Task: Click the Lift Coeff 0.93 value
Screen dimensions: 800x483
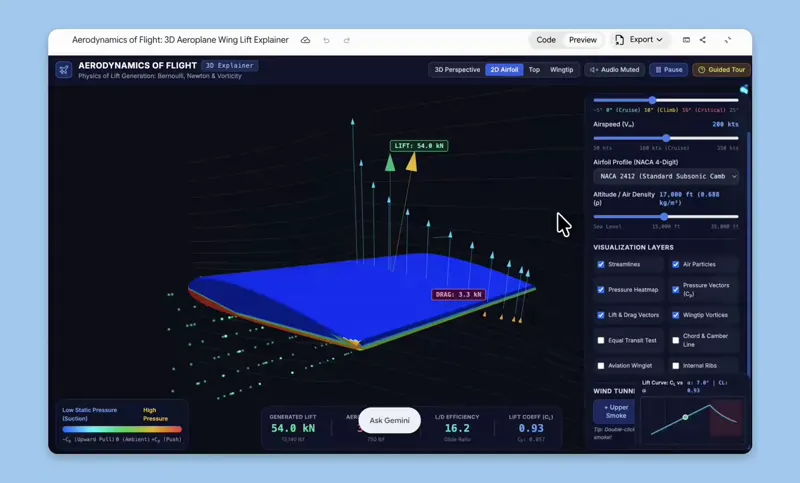Action: pyautogui.click(x=531, y=428)
